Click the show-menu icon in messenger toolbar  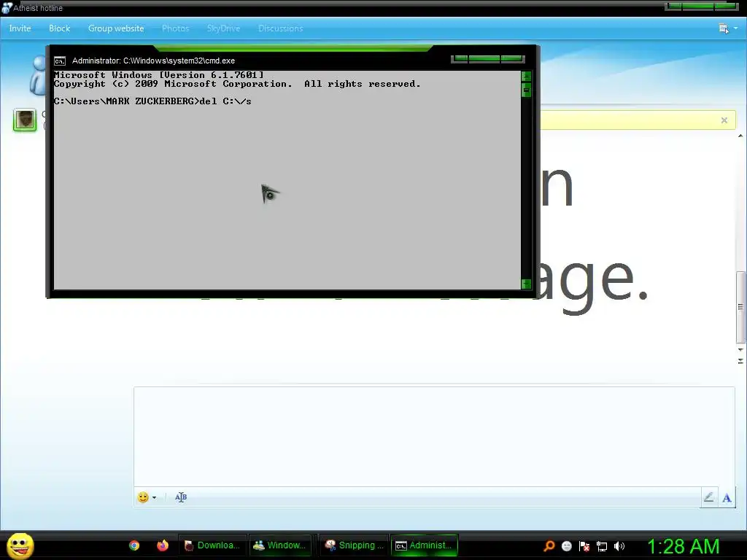point(724,28)
